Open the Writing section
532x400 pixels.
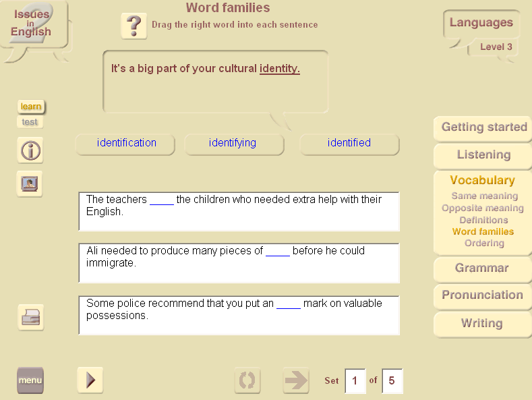coord(482,323)
